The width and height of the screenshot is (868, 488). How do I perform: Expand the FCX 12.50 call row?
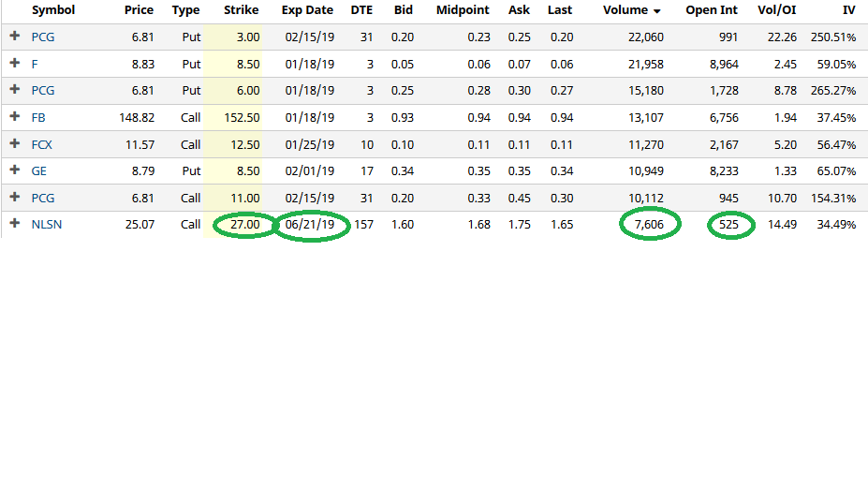[x=15, y=144]
